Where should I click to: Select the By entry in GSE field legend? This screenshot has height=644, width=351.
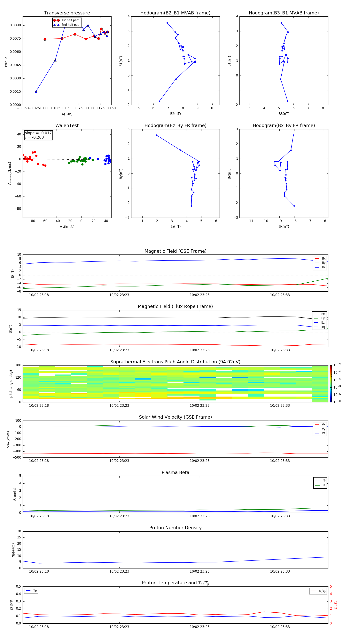(320, 263)
